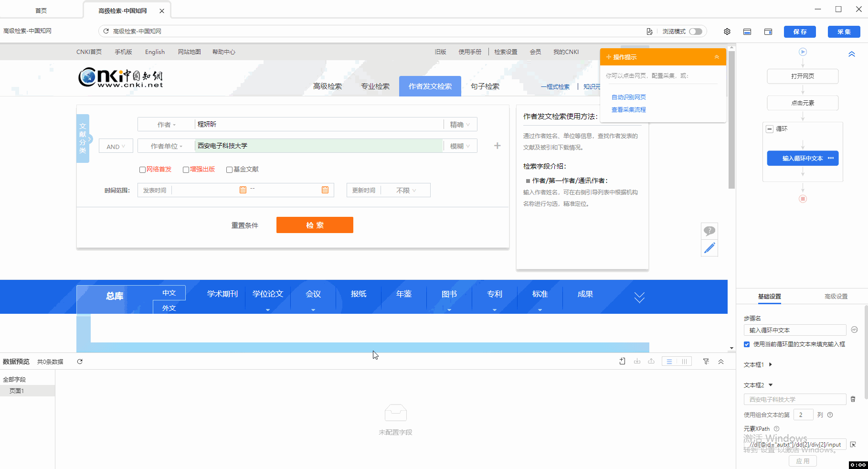Screen dimensions: 868x469
Task: Click the import data icon in data preview
Action: coord(637,362)
